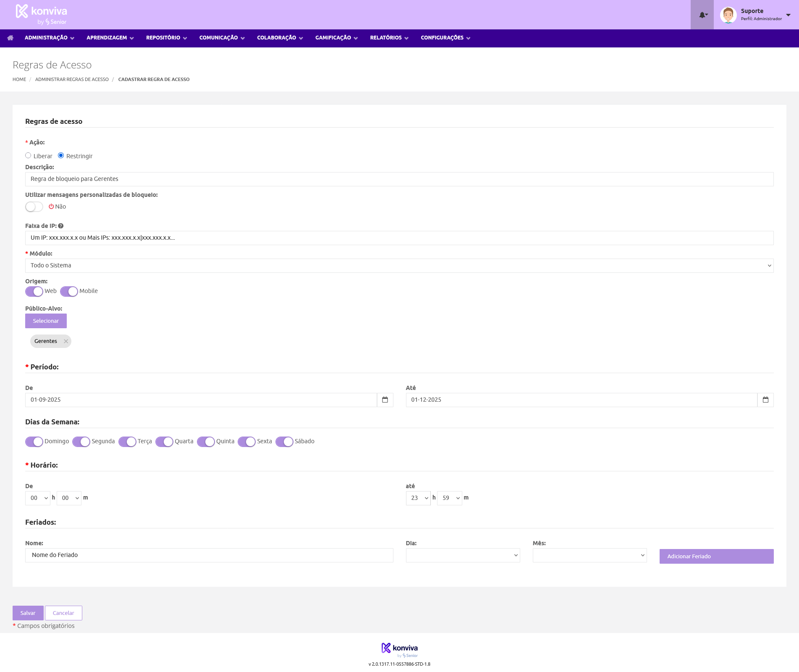
Task: Click the home icon in navigation bar
Action: (x=10, y=38)
